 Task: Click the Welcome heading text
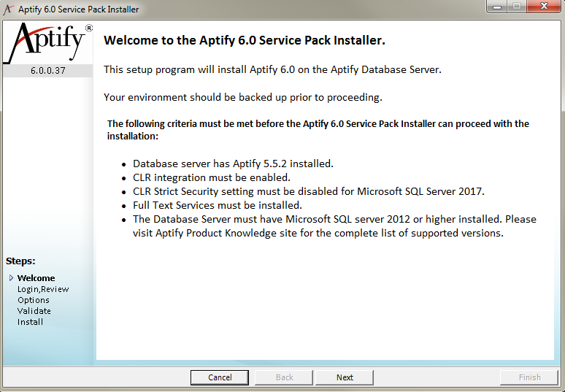point(245,40)
